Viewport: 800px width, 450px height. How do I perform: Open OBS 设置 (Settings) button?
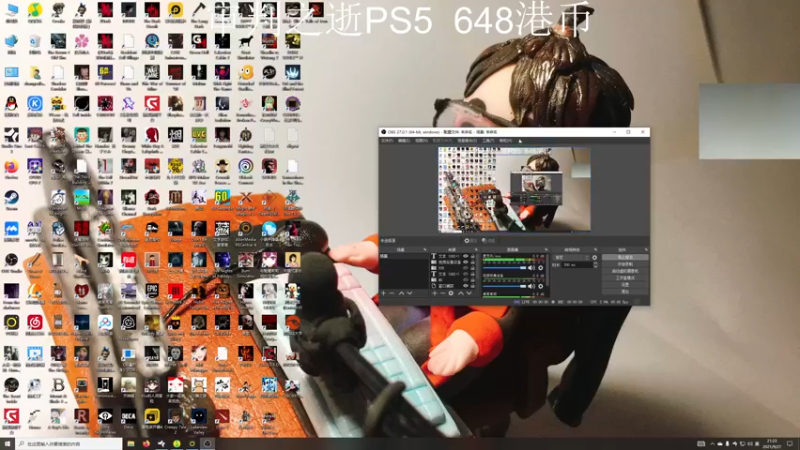pos(626,285)
